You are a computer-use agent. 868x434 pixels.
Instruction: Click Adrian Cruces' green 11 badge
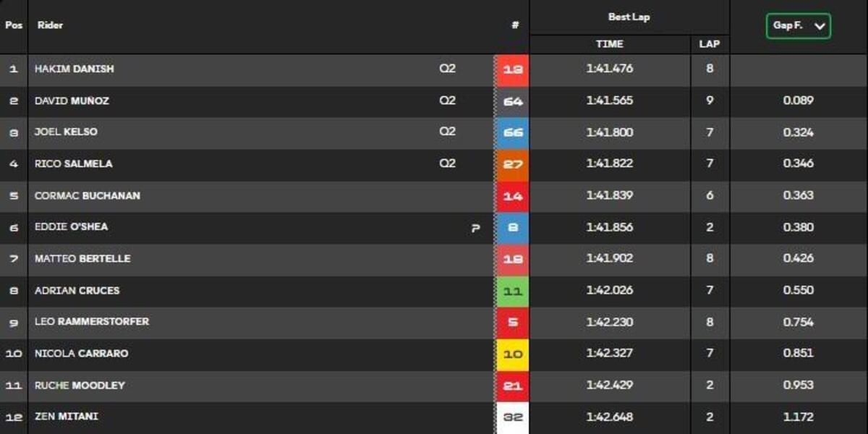512,291
